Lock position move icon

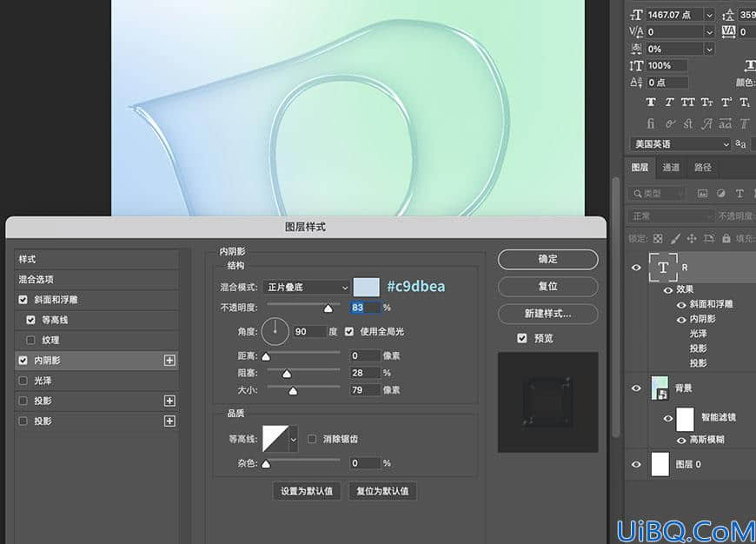tap(692, 238)
